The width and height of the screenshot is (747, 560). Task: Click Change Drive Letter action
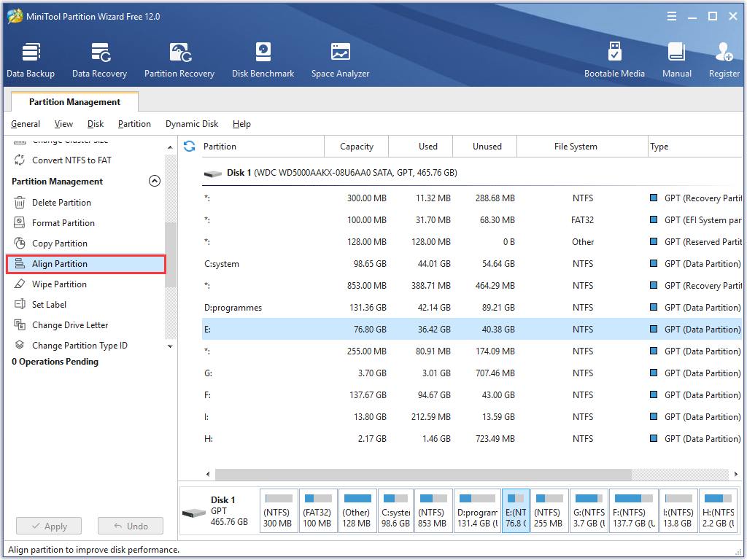(70, 325)
